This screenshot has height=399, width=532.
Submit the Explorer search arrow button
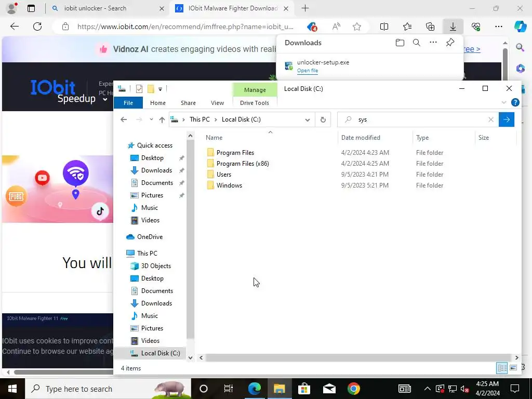coord(506,119)
